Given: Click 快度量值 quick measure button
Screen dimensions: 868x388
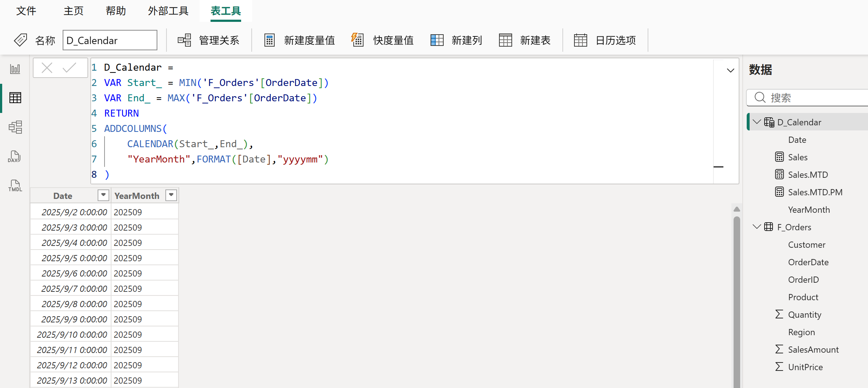Looking at the screenshot, I should (x=382, y=40).
